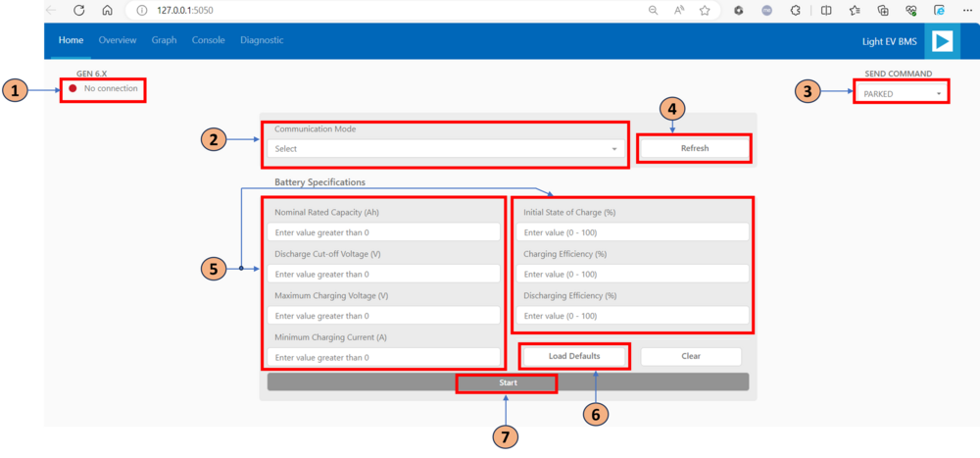The height and width of the screenshot is (458, 980).
Task: Select the Diagnostic tab
Action: coord(262,40)
